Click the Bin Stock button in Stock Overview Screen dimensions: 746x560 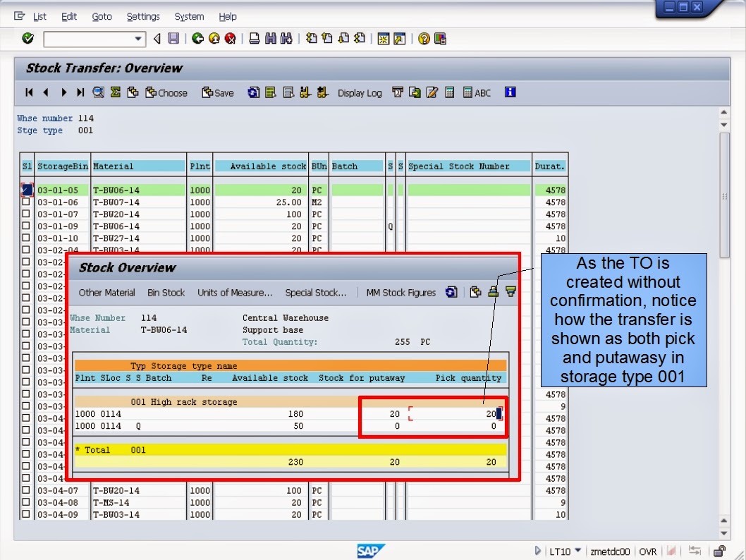click(x=166, y=292)
